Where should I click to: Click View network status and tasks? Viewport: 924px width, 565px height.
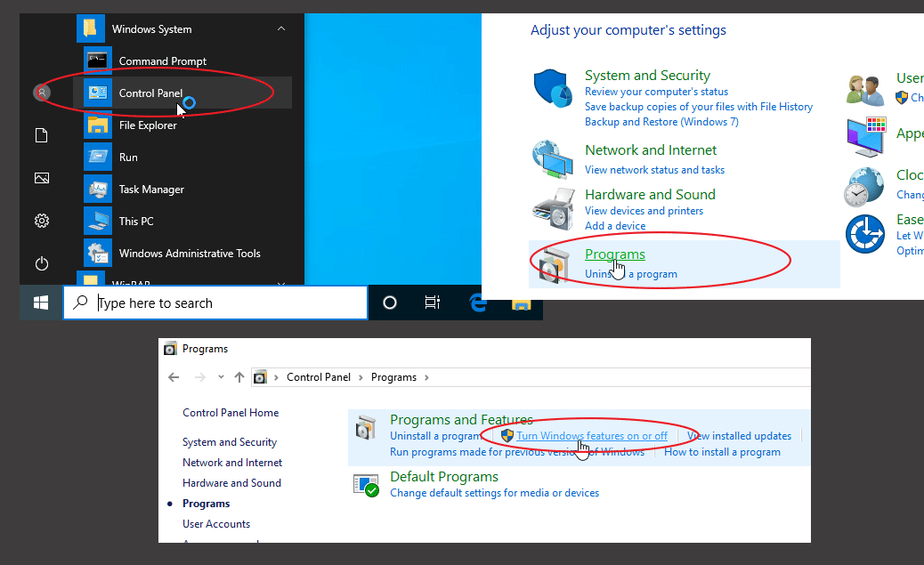[654, 170]
